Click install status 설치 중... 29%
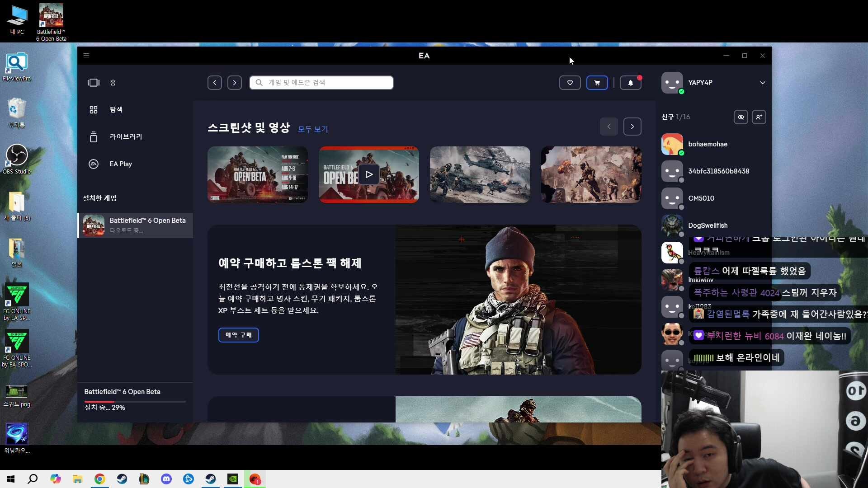Screen dimensions: 868x488 click(x=105, y=408)
